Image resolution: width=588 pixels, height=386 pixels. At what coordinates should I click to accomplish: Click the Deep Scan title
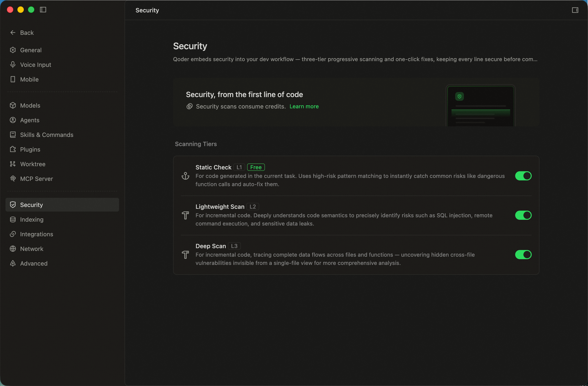[211, 246]
